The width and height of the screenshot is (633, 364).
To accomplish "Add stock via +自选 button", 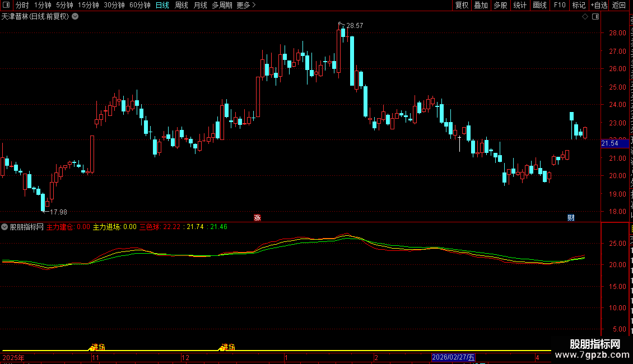I will [x=599, y=5].
